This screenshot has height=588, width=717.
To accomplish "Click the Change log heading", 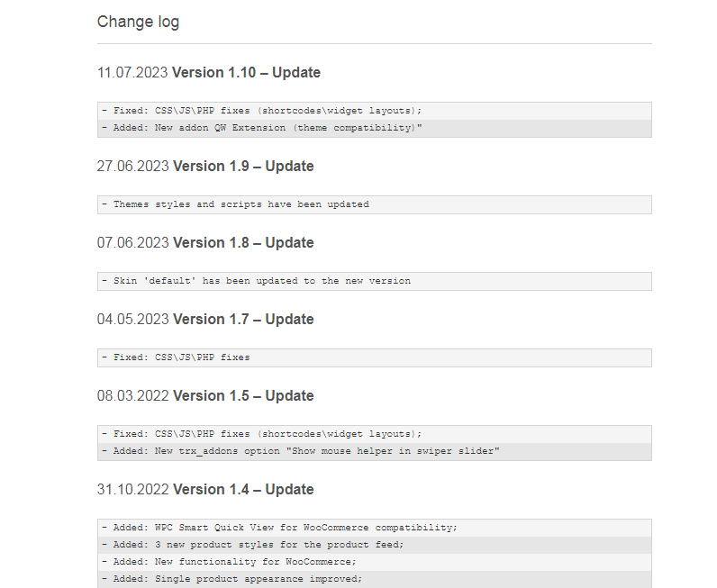I will [x=138, y=22].
